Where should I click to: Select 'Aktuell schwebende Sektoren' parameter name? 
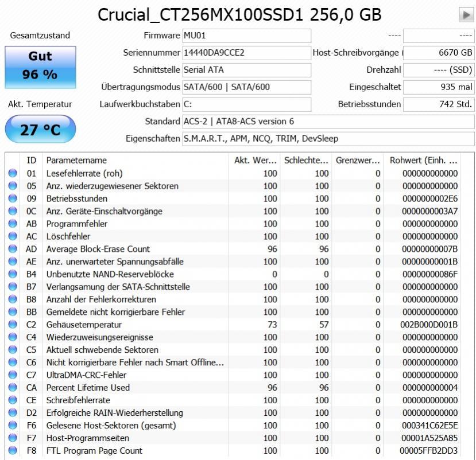click(102, 350)
